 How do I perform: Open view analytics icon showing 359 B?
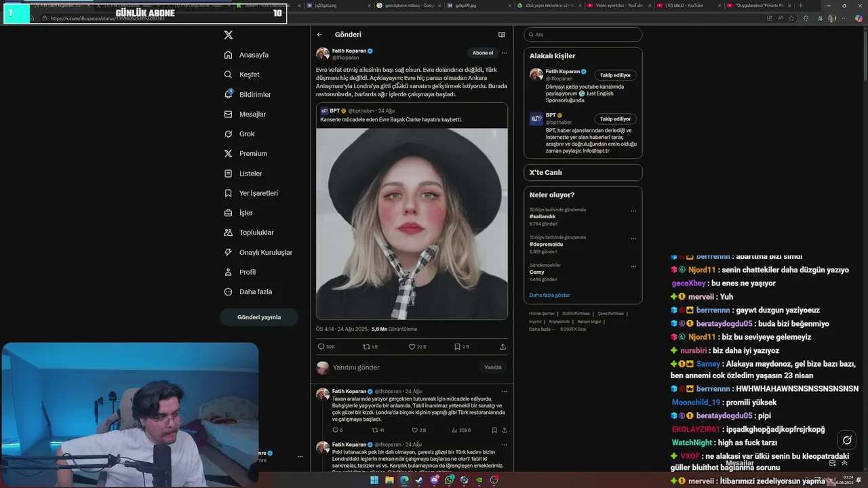tap(455, 430)
